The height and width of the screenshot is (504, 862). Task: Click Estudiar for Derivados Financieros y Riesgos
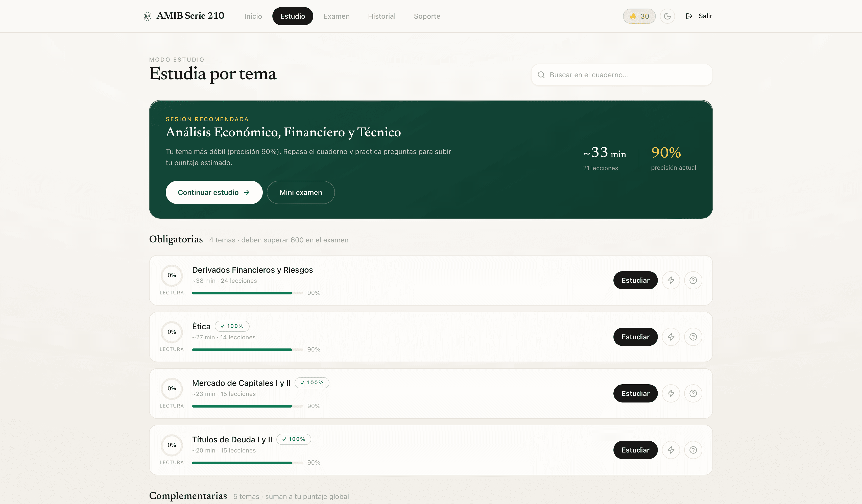[635, 280]
